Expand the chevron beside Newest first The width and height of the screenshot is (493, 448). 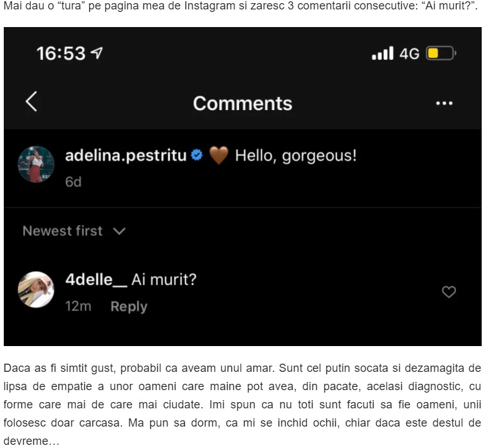(119, 232)
